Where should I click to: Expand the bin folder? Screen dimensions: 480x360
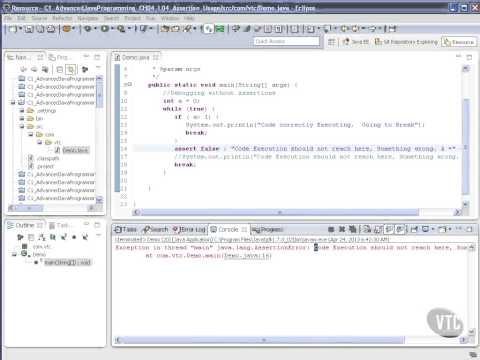point(22,118)
